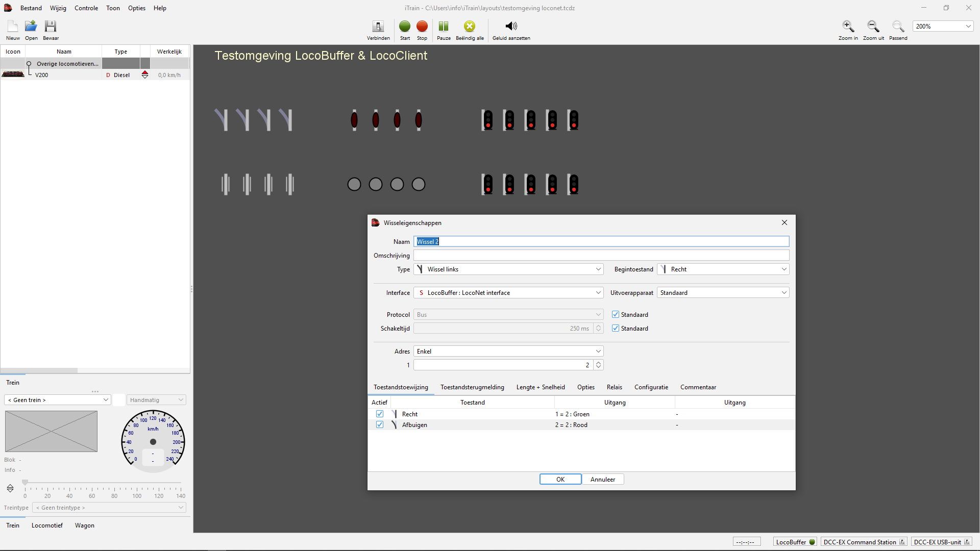This screenshot has height=551, width=980.
Task: Expand the Begintoestand Recht dropdown
Action: tap(723, 269)
